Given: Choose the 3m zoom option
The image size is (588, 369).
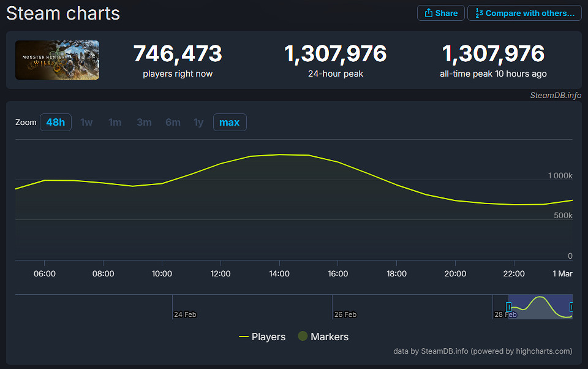Looking at the screenshot, I should click(144, 122).
